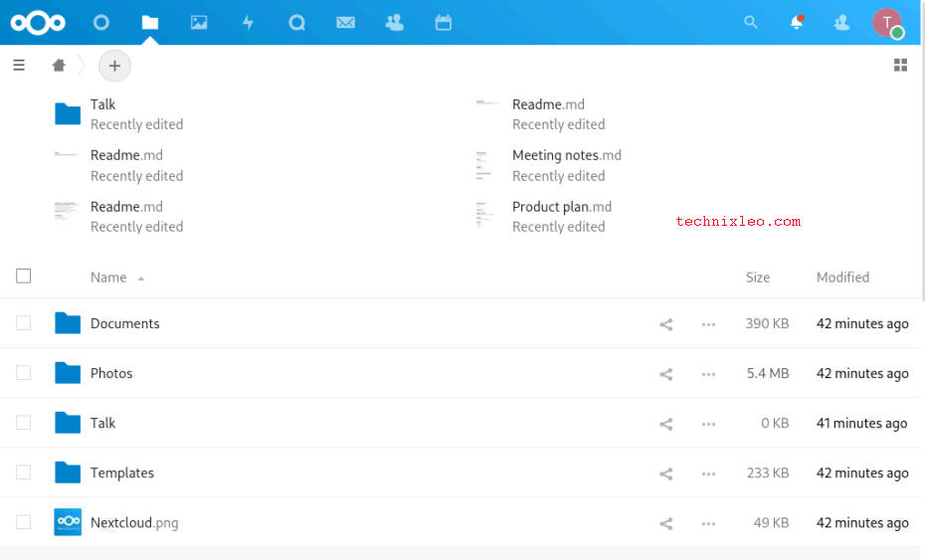Open the Photos app icon in header
Viewport: 925px width, 560px height.
(199, 22)
